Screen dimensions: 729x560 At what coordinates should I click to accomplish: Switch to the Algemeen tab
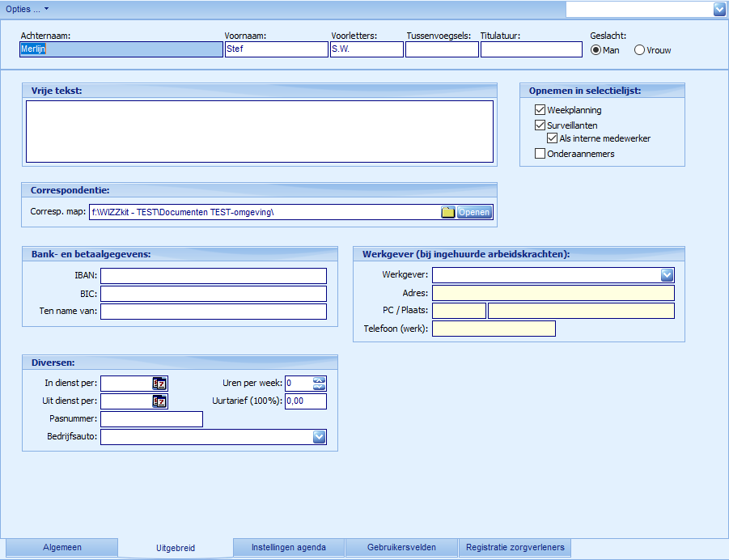pos(61,547)
